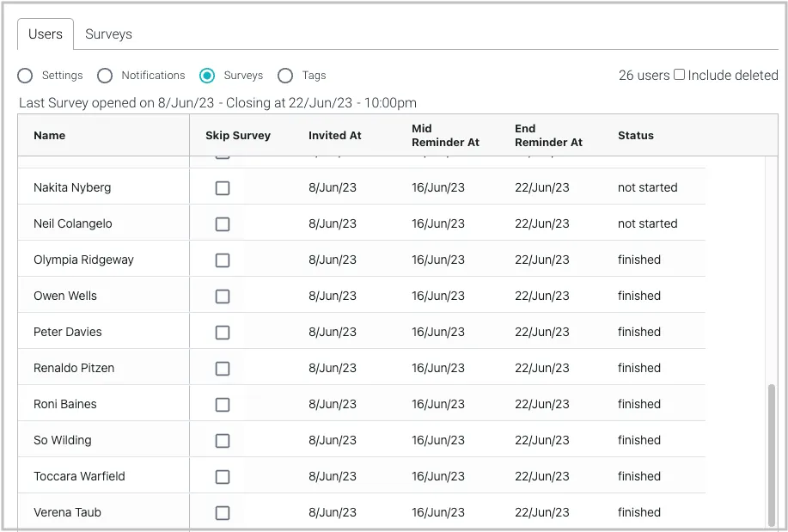788x532 pixels.
Task: Click the table's vertical scrollbar thumb
Action: click(x=772, y=455)
